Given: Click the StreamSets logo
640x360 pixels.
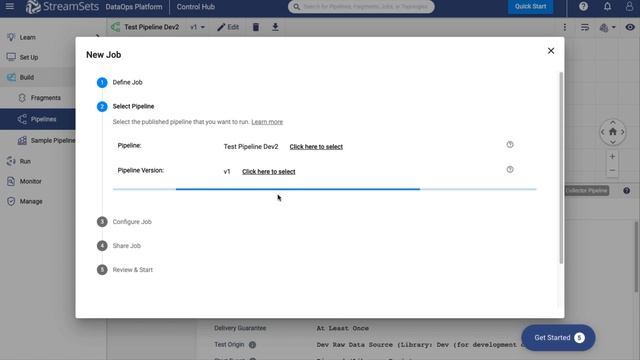Looking at the screenshot, I should click(62, 7).
